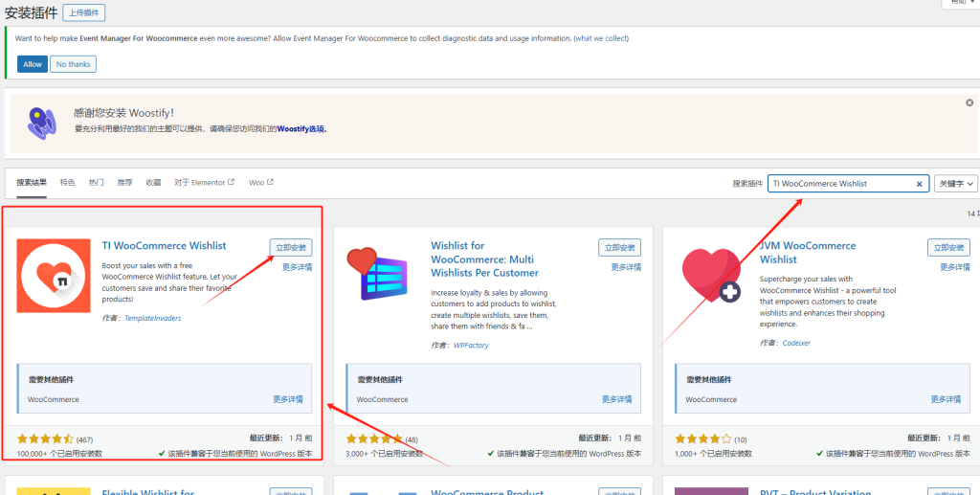This screenshot has width=980, height=495.
Task: Click the JVM WooCommerce Wishlist heart icon
Action: (x=712, y=276)
